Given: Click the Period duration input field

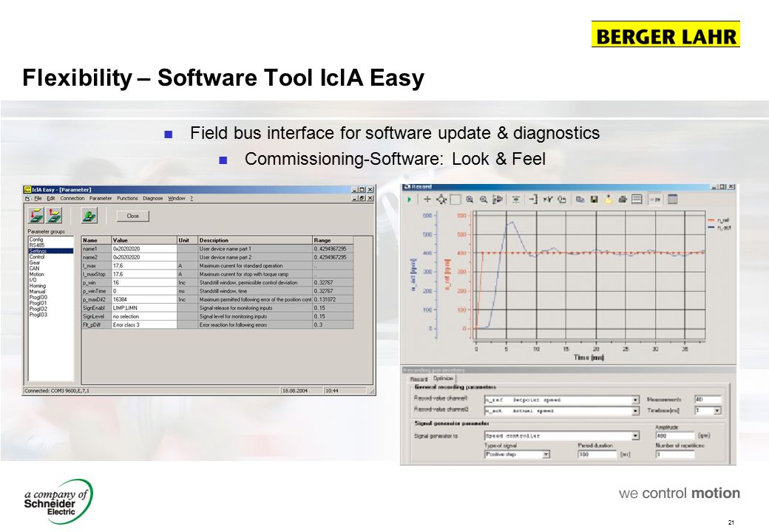Looking at the screenshot, I should click(597, 454).
